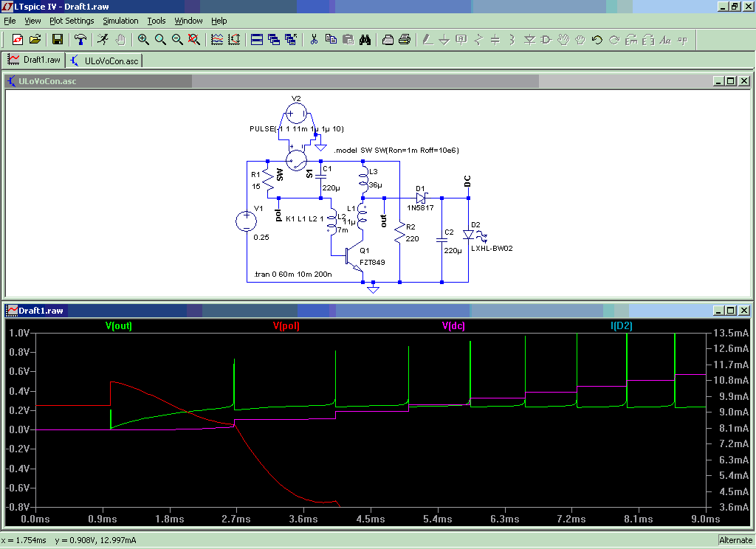Click the Print icon in toolbar
Screen dimensions: 756x549
coord(404,40)
